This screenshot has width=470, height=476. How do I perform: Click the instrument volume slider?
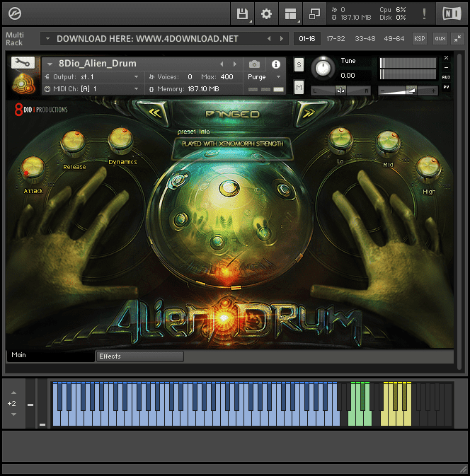[408, 91]
